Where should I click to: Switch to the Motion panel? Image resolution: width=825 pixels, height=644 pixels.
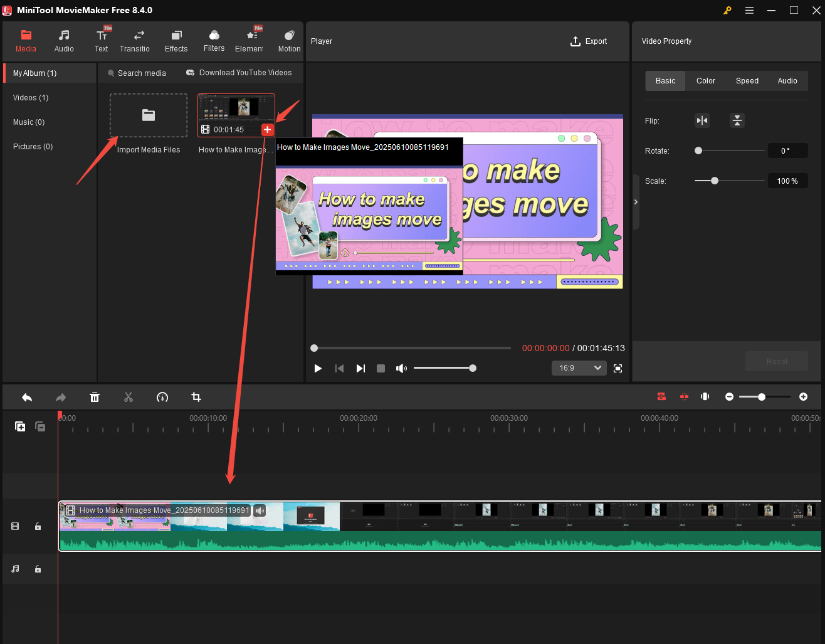click(x=289, y=40)
